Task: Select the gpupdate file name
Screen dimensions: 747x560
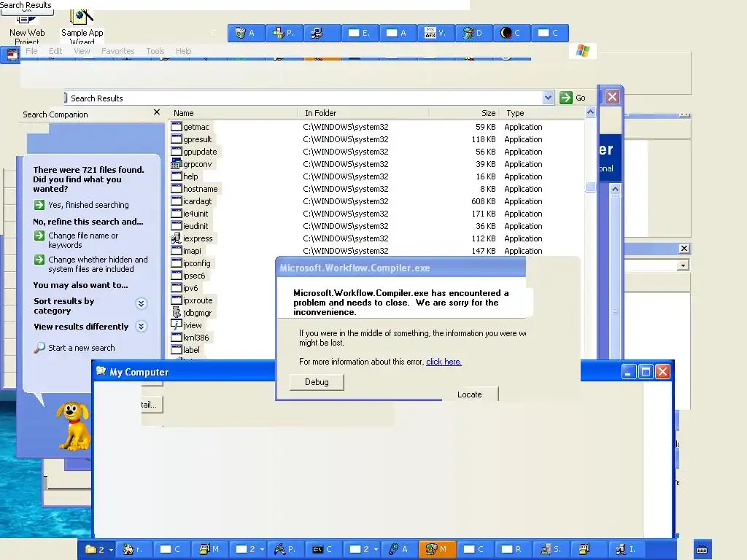Action: point(200,152)
